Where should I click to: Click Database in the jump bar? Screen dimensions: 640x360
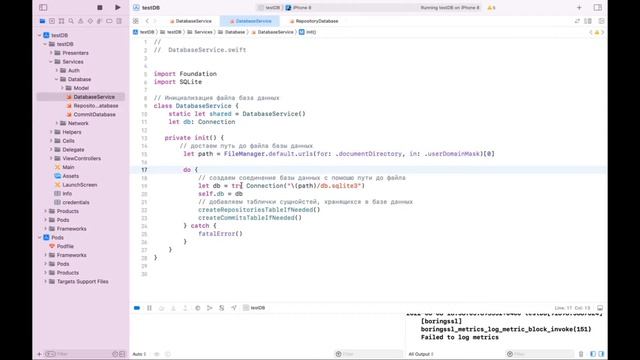[232, 32]
